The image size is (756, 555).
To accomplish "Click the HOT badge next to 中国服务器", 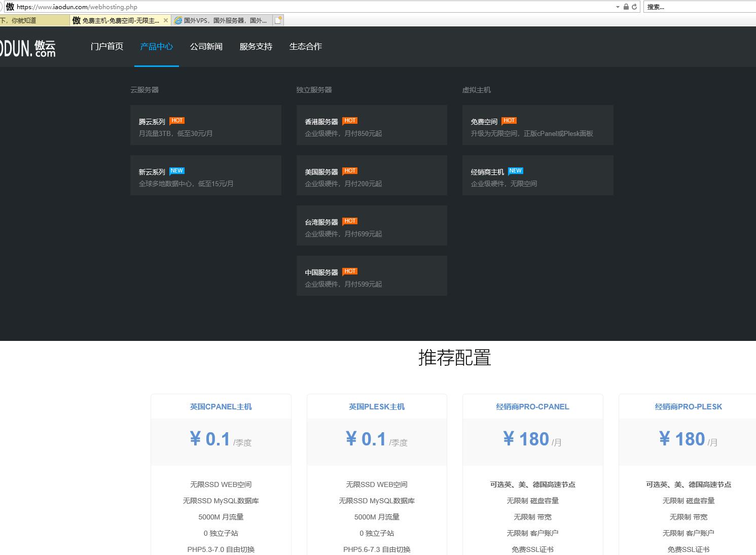I will (349, 271).
